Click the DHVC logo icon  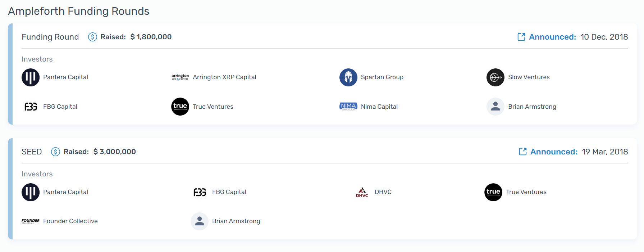click(362, 192)
